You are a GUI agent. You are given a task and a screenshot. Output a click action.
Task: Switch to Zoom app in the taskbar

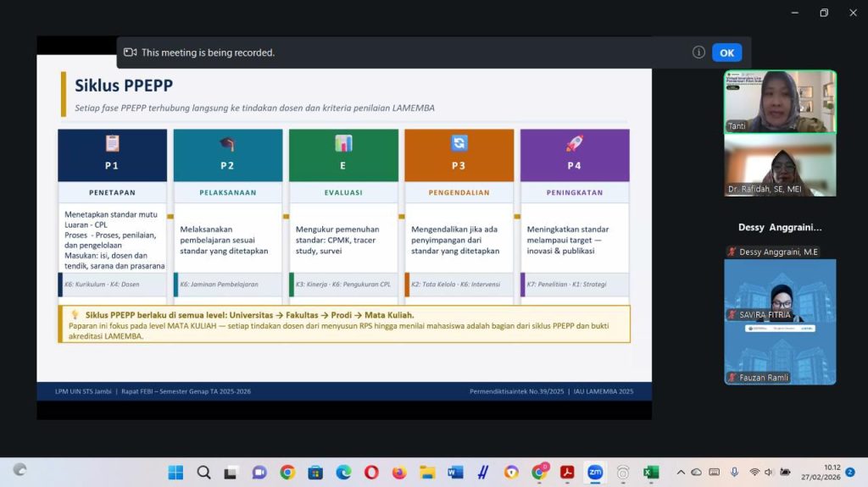[595, 472]
